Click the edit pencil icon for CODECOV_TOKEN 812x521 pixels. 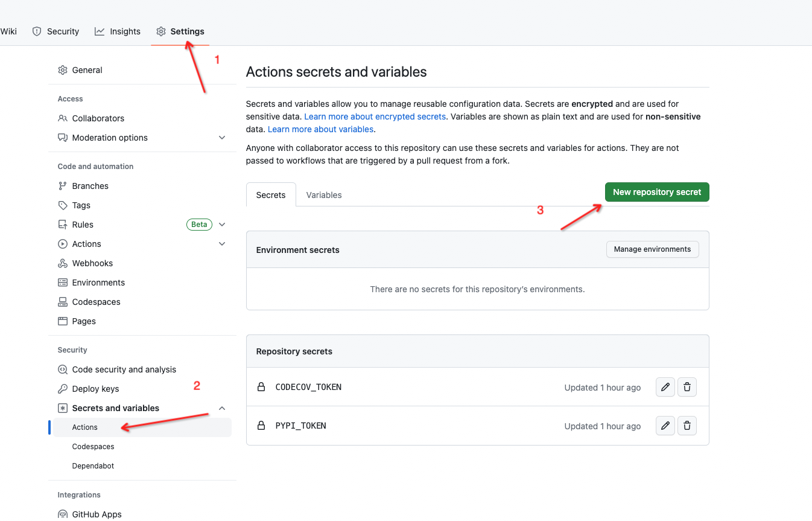(665, 387)
